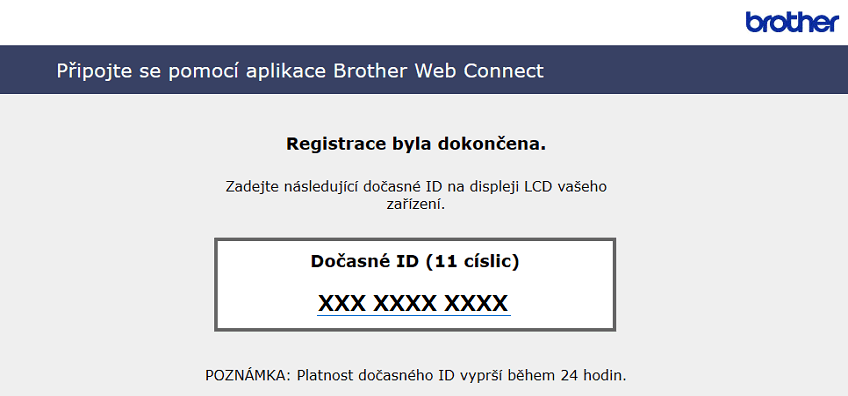Screen dimensions: 848x396
Task: Click the 'Dočasné ID (11 číslic)' label
Action: click(415, 261)
